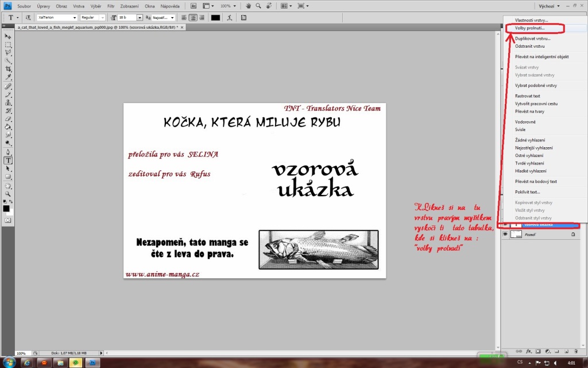Select the Clone Stamp tool
Image resolution: width=588 pixels, height=368 pixels.
[x=8, y=102]
